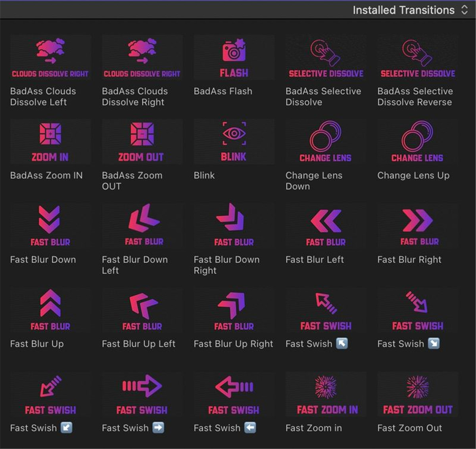Choose the Fast Blur Down arrow icon
This screenshot has width=476, height=449.
point(50,219)
